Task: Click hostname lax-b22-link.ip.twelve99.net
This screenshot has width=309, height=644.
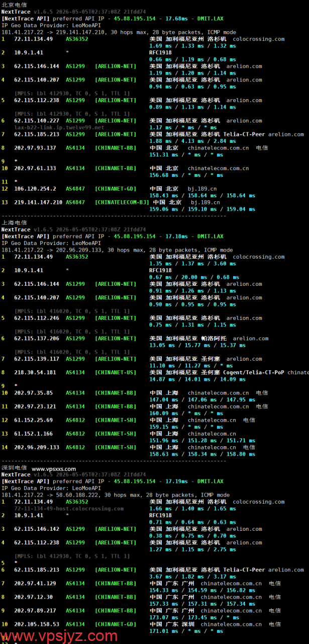Action: [x=59, y=127]
